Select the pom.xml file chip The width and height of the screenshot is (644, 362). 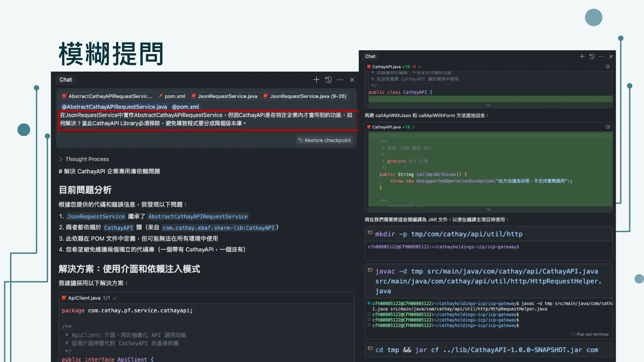(172, 96)
